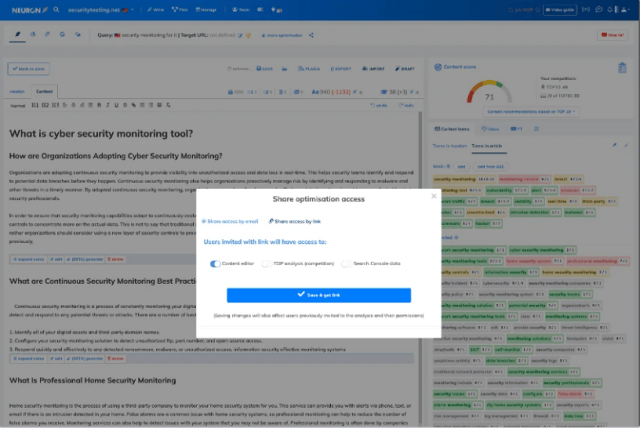
Task: Switch to Terms in headers sub-tab
Action: pyautogui.click(x=450, y=146)
